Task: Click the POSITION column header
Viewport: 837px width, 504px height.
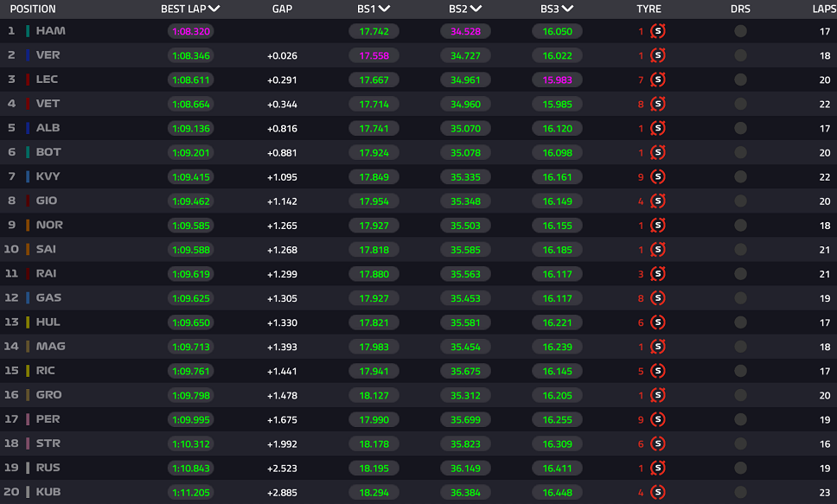Action: [x=33, y=9]
